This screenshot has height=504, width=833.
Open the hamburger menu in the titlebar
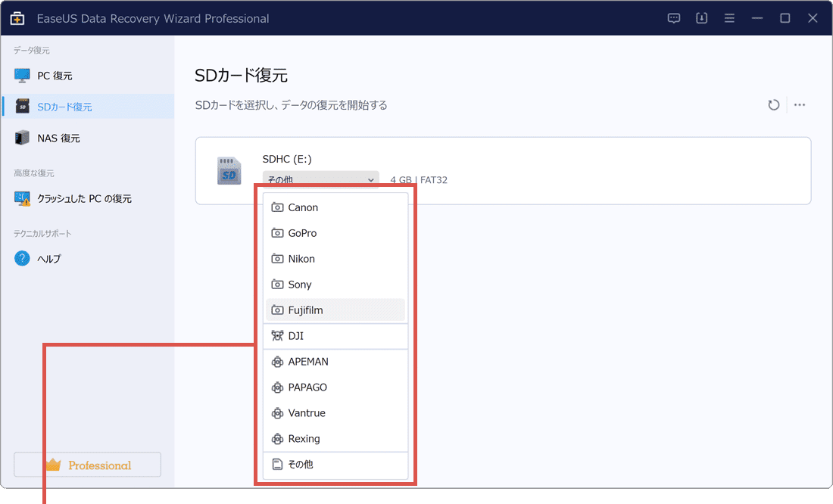click(729, 17)
